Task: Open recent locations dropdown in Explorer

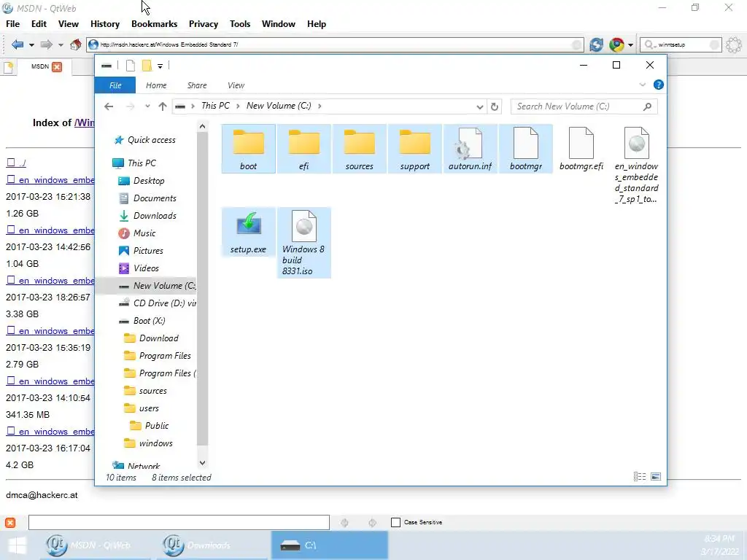Action: pyautogui.click(x=147, y=106)
